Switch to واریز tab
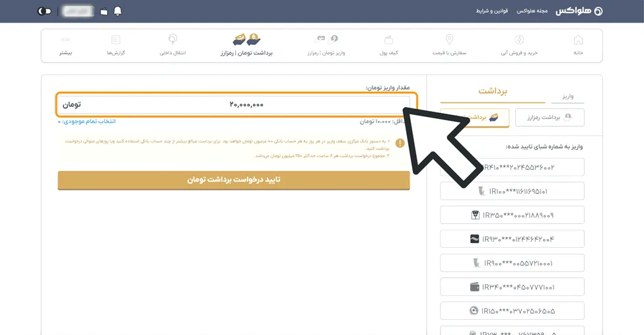The image size is (644, 335). tap(567, 96)
